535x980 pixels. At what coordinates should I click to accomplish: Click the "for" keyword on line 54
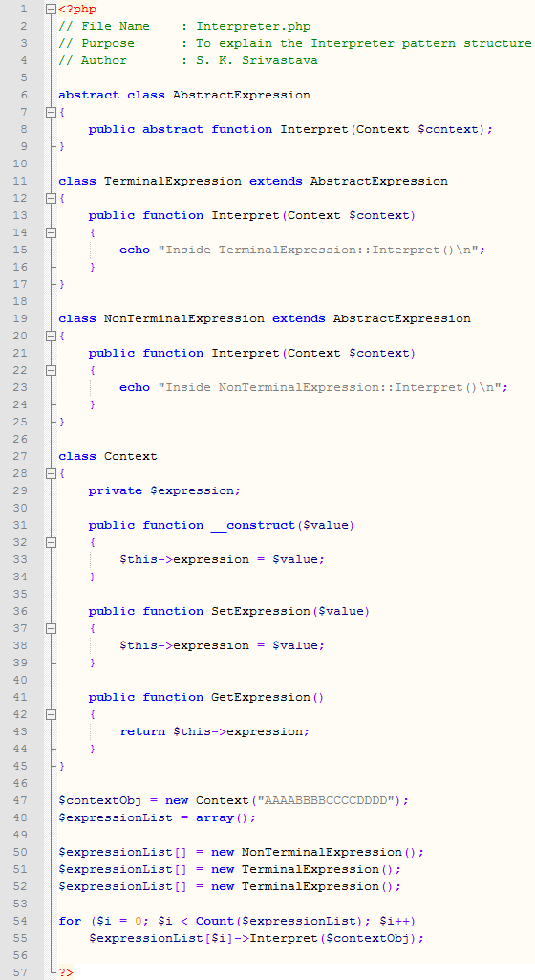[70, 921]
